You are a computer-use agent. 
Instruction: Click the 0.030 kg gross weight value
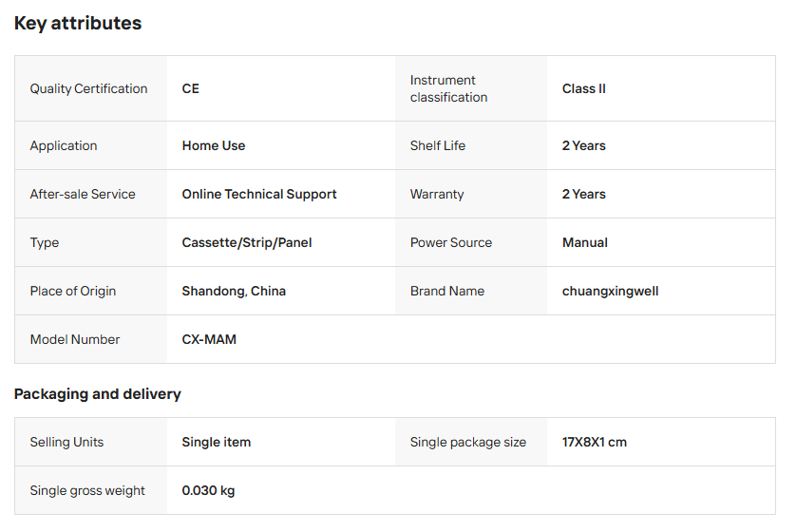coord(208,490)
